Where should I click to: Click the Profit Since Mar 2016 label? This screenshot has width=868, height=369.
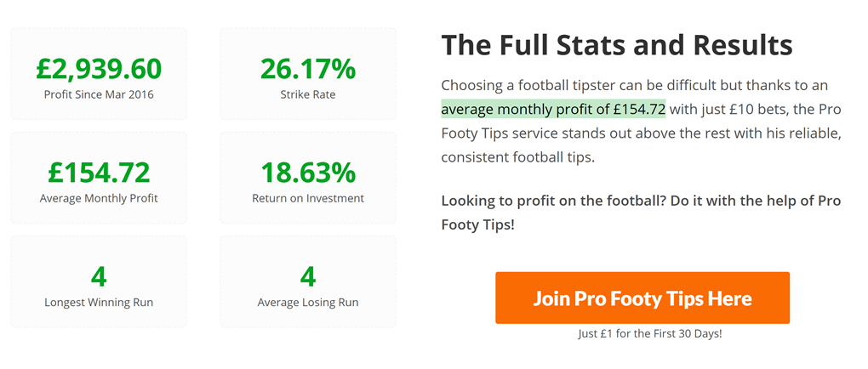(99, 94)
